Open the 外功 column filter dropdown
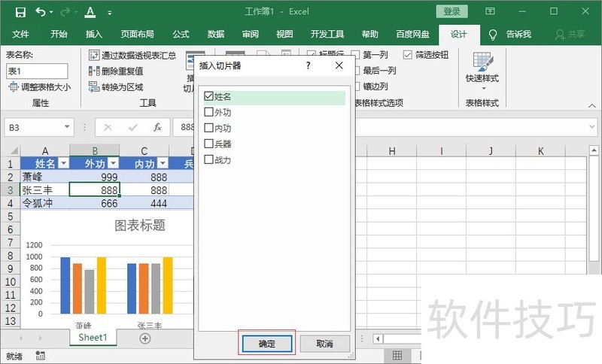 [x=114, y=164]
